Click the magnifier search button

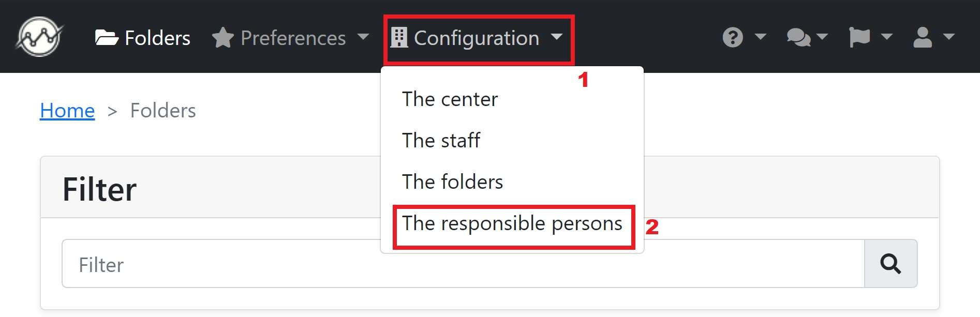890,264
